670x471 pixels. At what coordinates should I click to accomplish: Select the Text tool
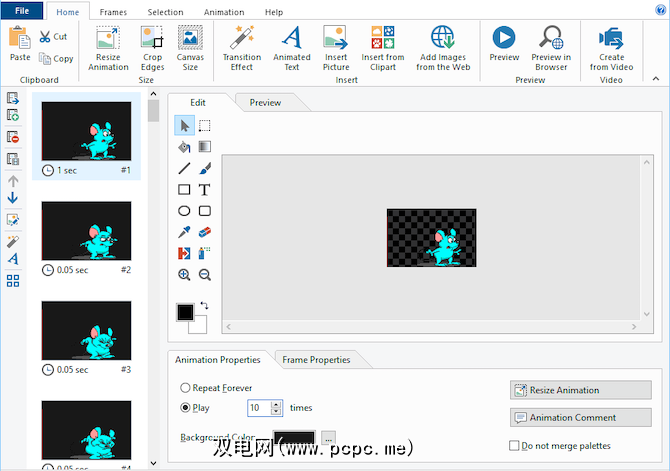[x=205, y=189]
